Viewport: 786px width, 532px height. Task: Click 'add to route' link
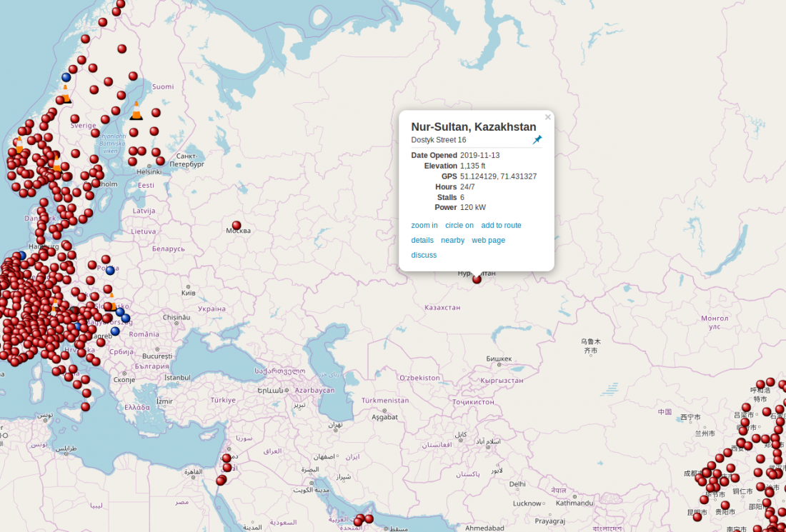501,226
